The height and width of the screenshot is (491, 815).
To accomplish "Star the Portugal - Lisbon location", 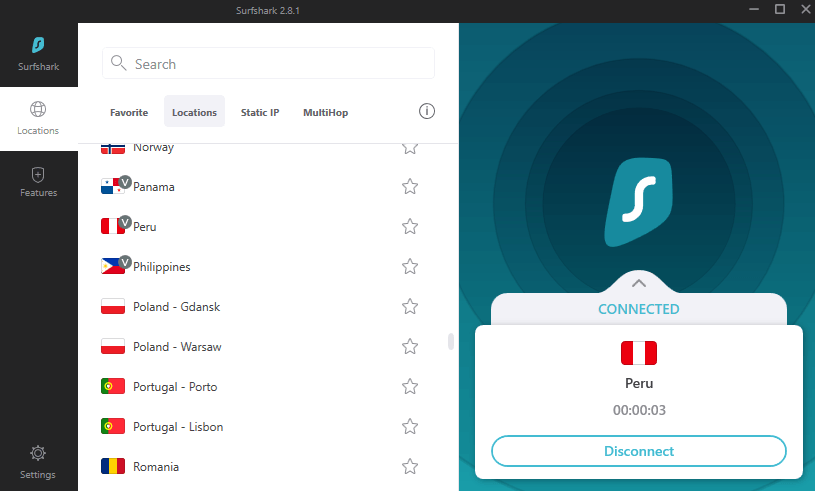I will pos(410,427).
